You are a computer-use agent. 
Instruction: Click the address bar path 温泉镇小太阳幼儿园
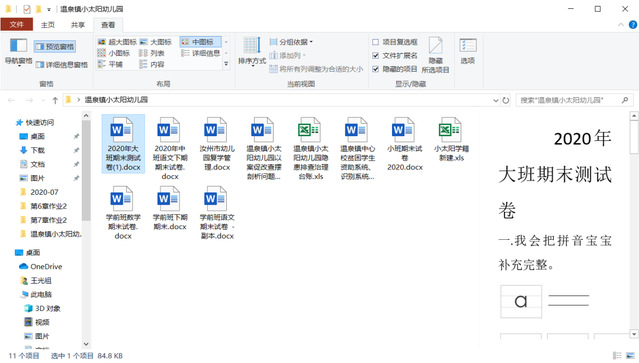point(116,100)
